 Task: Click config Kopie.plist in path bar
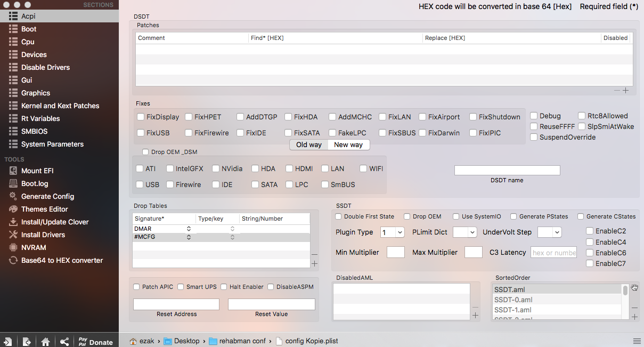[x=306, y=341]
